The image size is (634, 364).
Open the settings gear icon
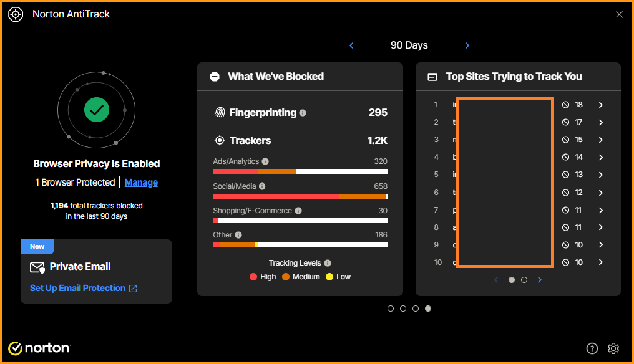click(613, 348)
